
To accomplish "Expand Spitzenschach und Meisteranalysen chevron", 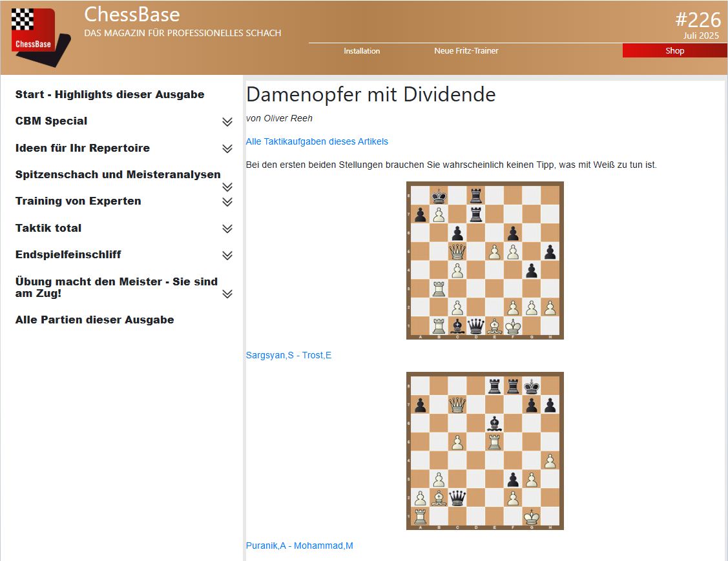I will [227, 187].
